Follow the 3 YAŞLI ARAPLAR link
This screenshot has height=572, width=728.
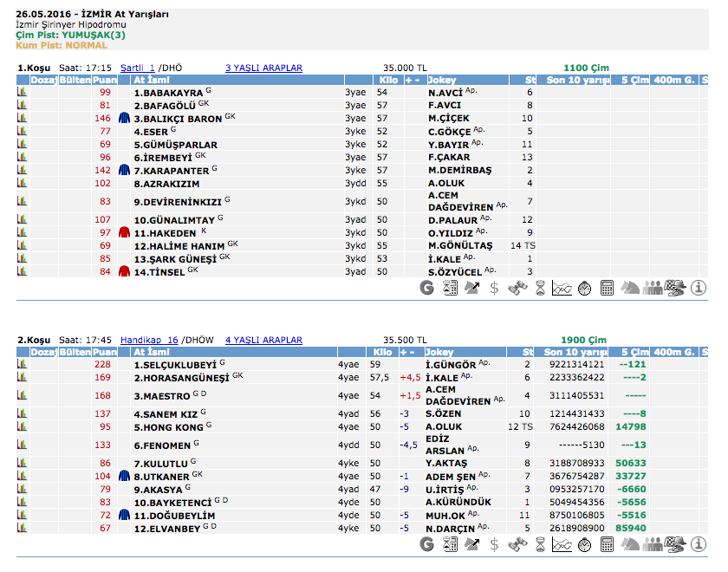263,68
